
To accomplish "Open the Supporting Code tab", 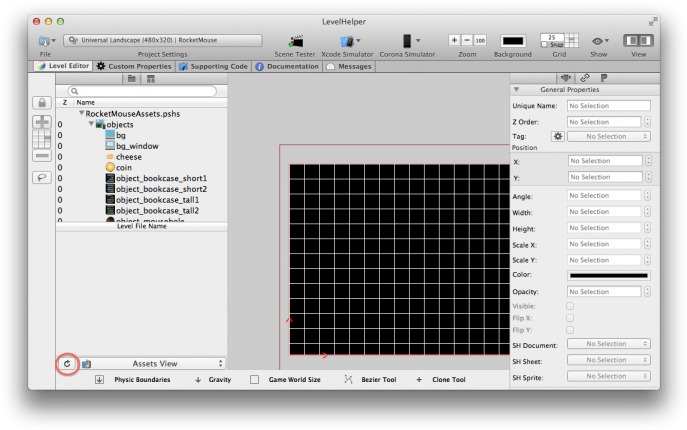I will (x=212, y=66).
